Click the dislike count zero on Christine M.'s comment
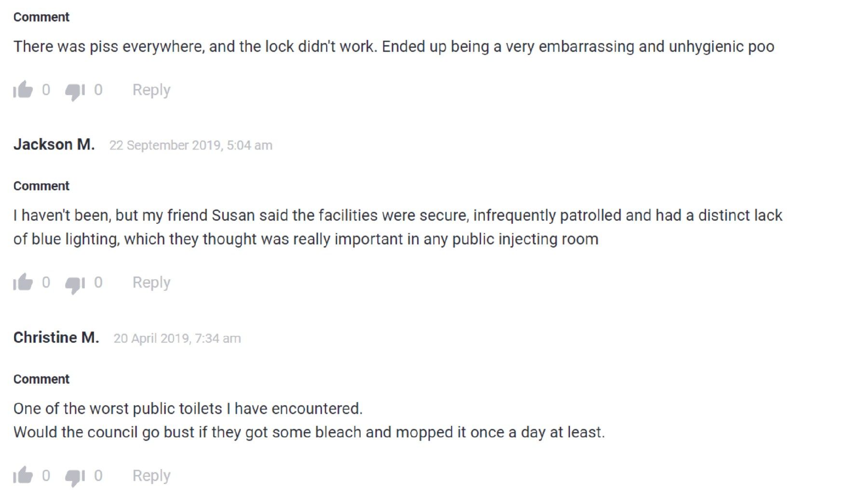 (x=97, y=475)
